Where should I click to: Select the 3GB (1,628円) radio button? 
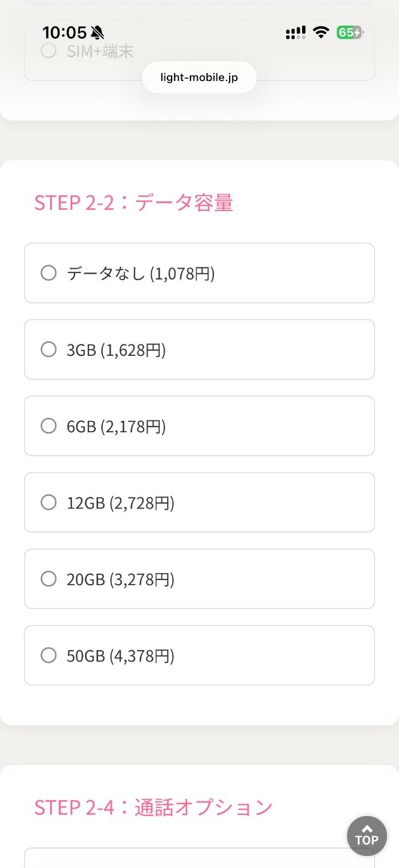[49, 350]
